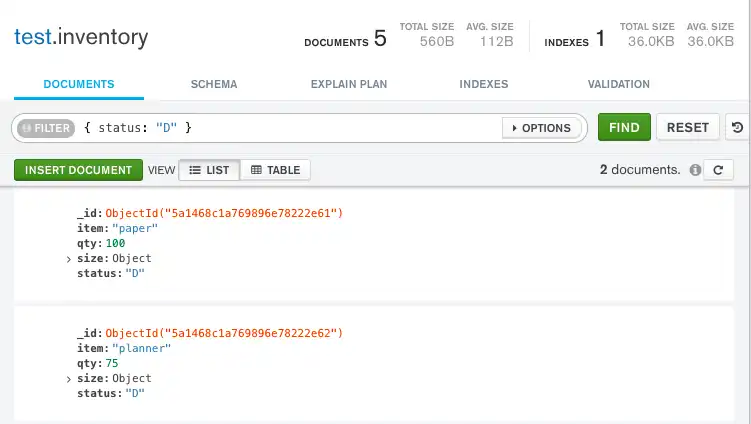Click the info icon beside document count
Image resolution: width=751 pixels, height=424 pixels.
694,170
